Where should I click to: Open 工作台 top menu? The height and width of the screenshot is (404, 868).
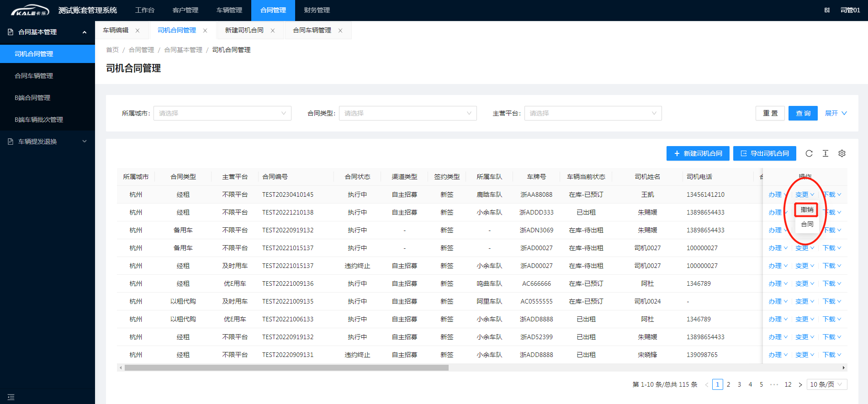click(145, 10)
